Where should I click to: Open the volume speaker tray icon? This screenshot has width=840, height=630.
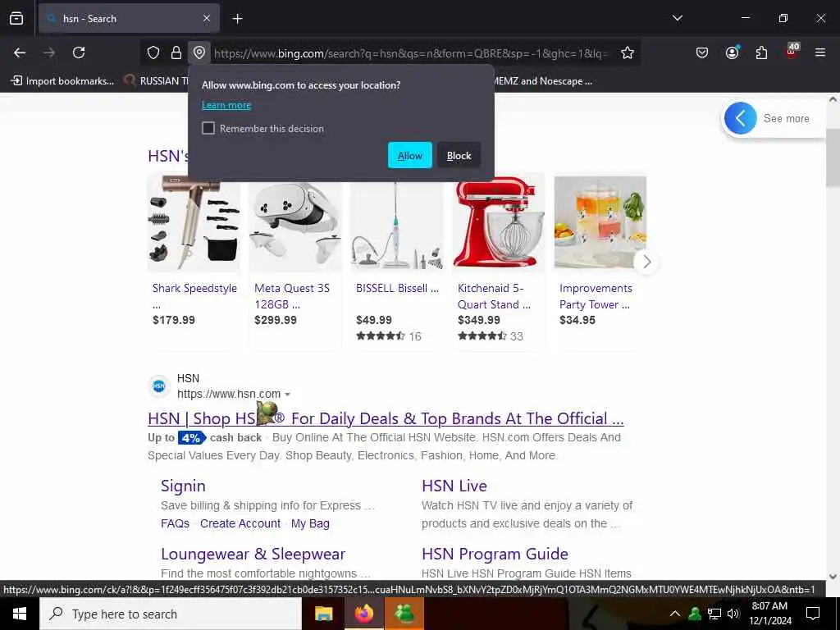(x=733, y=614)
